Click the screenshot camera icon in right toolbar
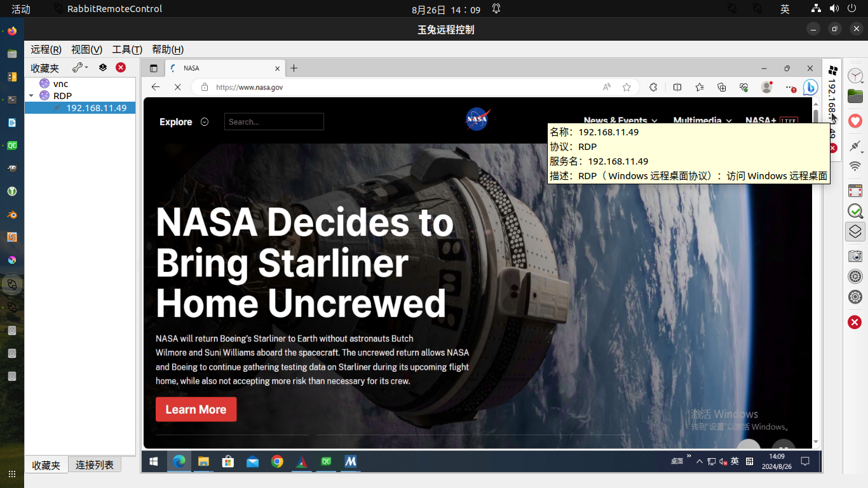 [855, 255]
